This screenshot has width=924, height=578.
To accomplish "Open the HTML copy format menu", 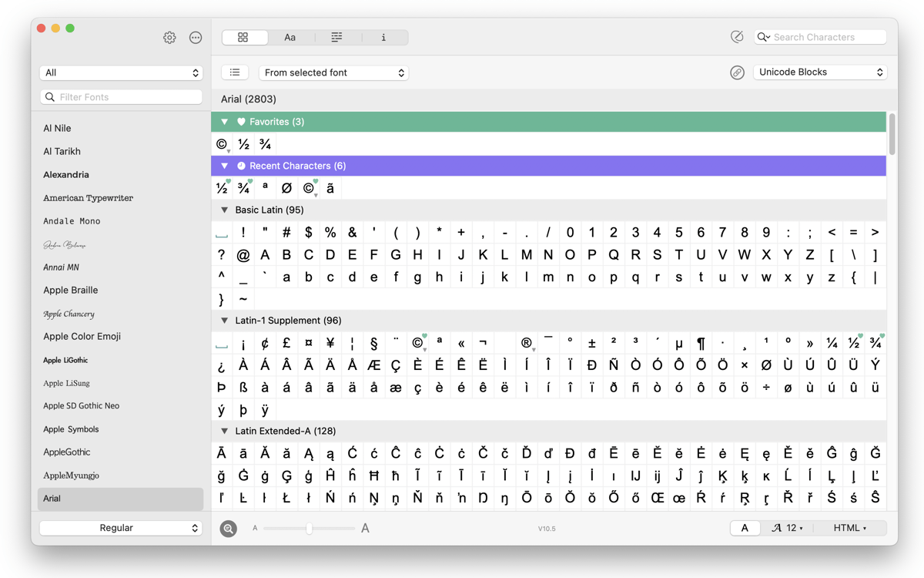I will coord(850,528).
